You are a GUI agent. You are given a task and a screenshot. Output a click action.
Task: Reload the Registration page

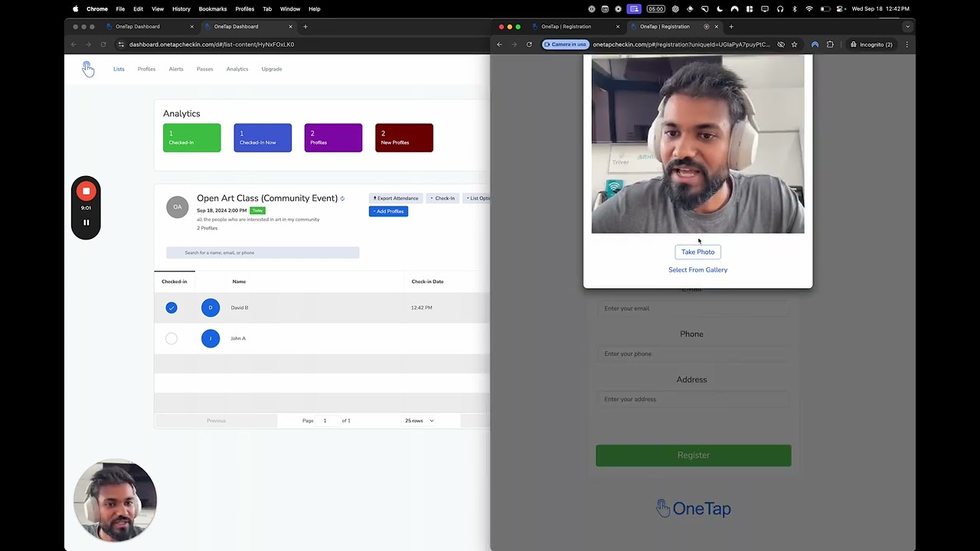point(529,44)
